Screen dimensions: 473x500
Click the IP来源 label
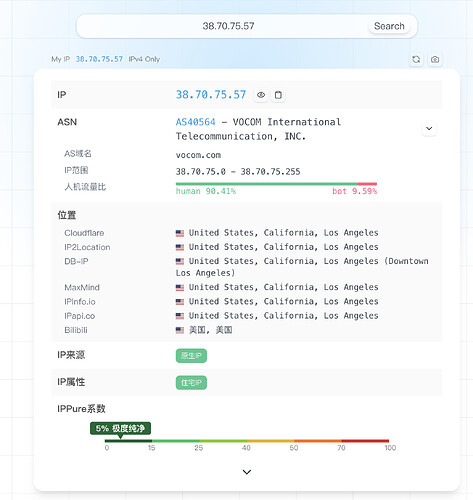(x=71, y=355)
